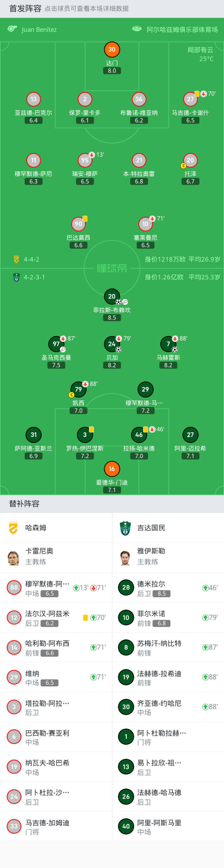Viewport: 224px width, 868px height.
Task: Select number 20 菲拉斯-布赖坎 player badge
Action: [x=112, y=296]
